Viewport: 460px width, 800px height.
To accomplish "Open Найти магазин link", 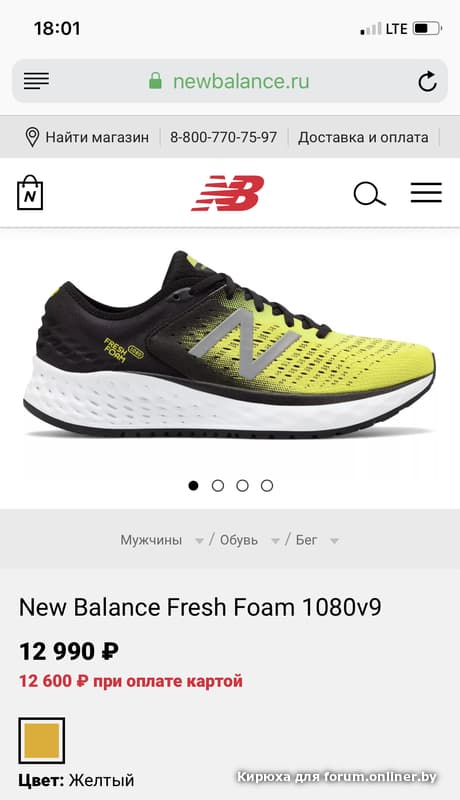I will 97,137.
